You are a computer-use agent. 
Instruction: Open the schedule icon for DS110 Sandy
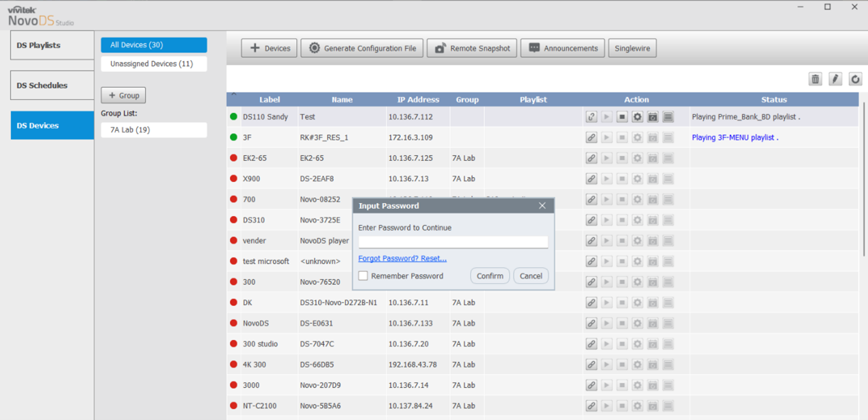pos(653,117)
